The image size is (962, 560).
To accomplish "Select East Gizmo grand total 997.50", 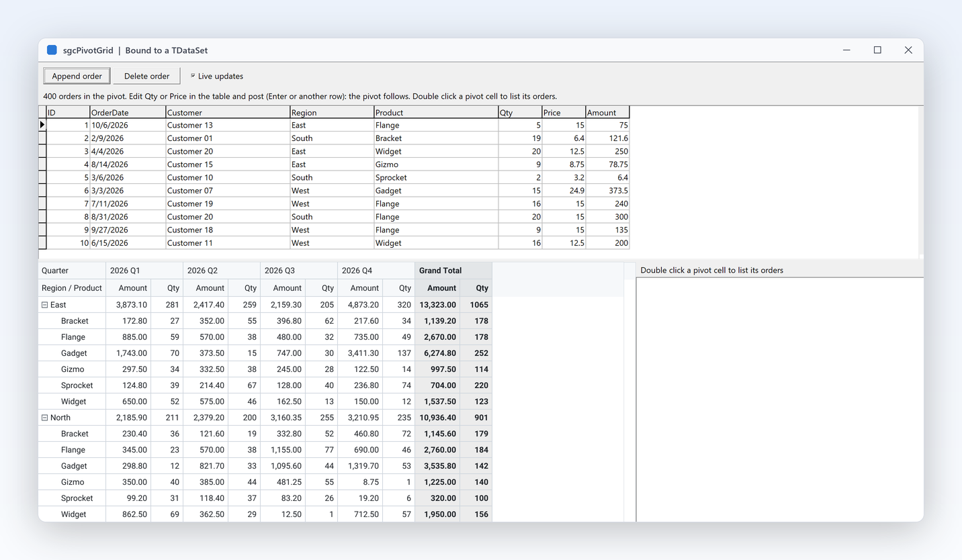I will (x=437, y=369).
